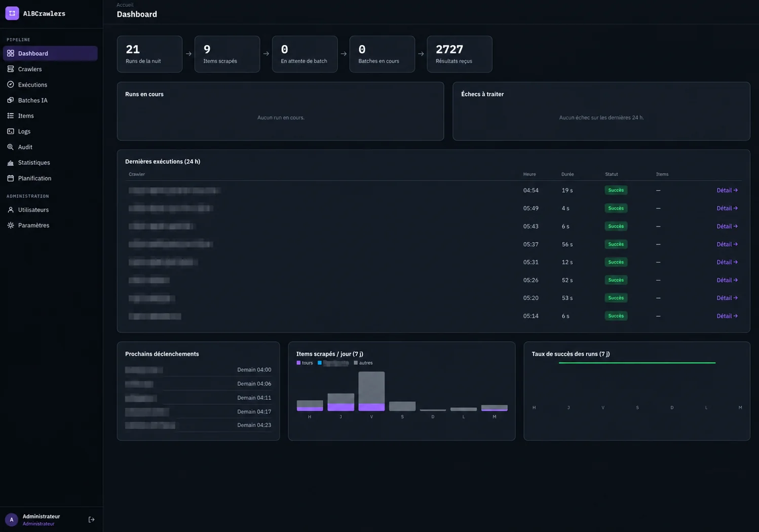Click the 'Demain 04:23' trigger time

(254, 425)
